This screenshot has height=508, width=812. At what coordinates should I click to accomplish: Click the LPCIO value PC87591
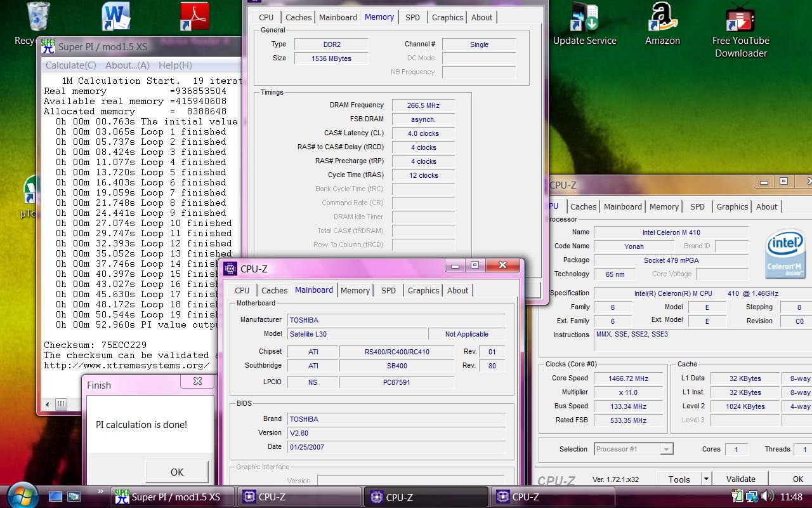(x=396, y=382)
